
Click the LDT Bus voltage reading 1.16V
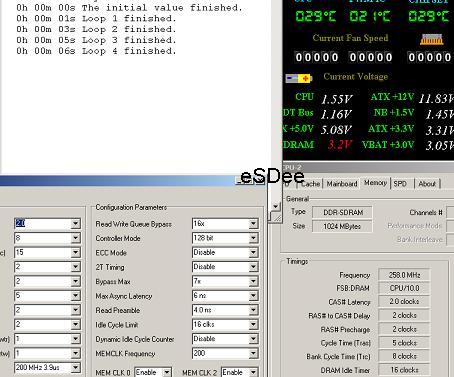(336, 115)
